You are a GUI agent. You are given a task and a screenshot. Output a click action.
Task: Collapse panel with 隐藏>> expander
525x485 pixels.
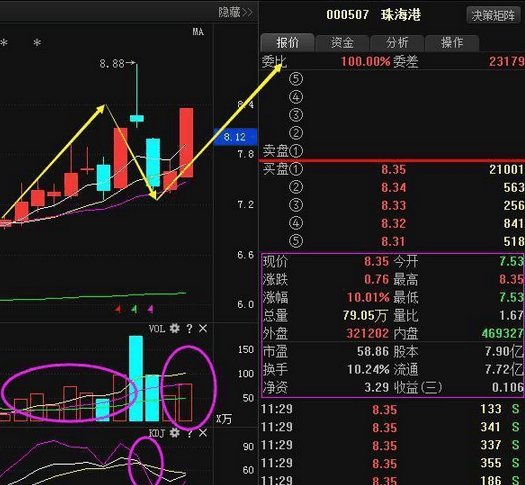point(235,12)
